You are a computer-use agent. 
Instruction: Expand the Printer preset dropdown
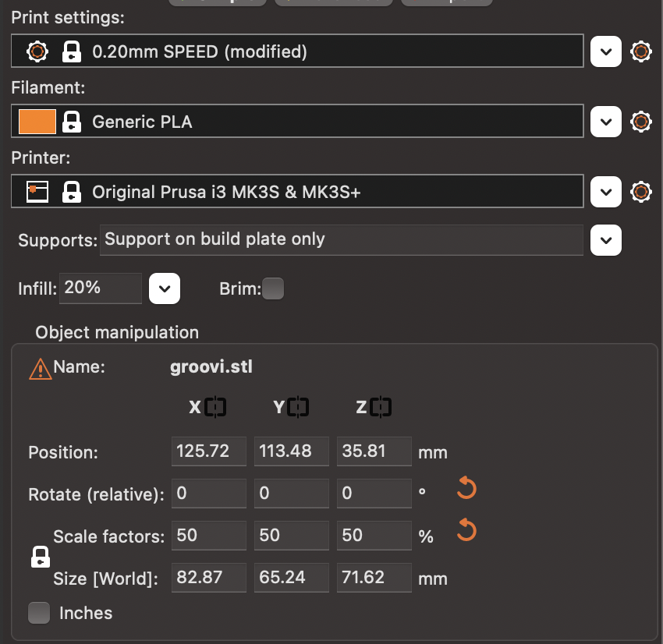pyautogui.click(x=606, y=191)
